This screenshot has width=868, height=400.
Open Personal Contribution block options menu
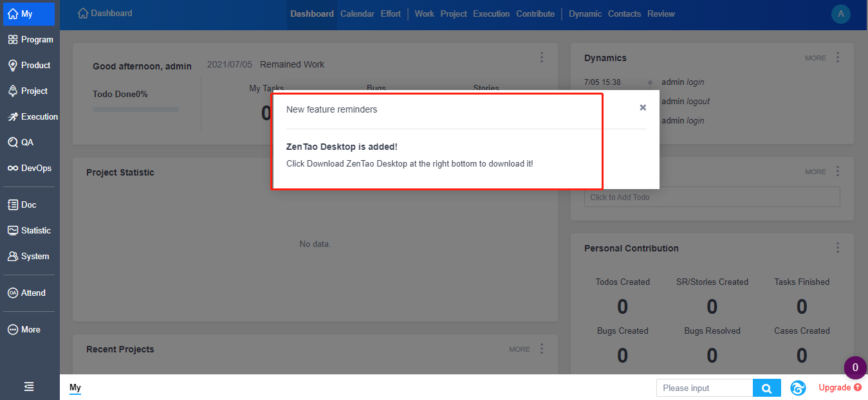tap(838, 248)
